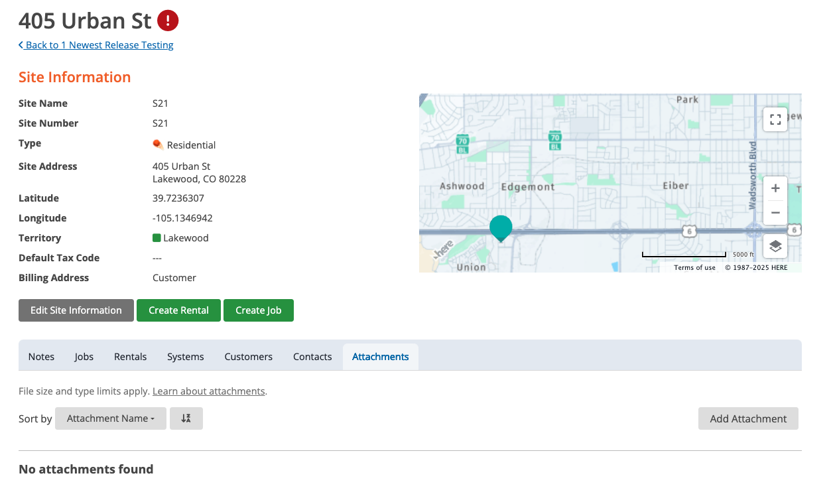The image size is (831, 504).
Task: Click the red alert icon beside 405 Urban St
Action: pyautogui.click(x=168, y=21)
